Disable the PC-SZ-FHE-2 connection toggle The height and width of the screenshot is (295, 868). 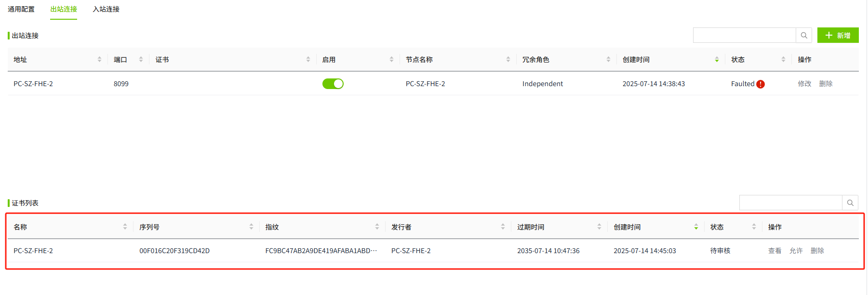333,84
